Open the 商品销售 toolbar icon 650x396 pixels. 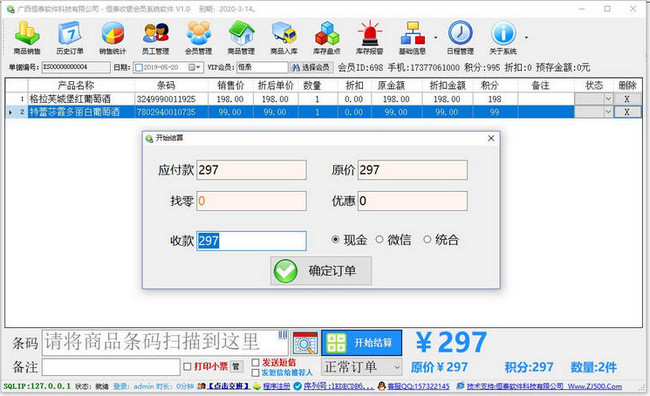click(27, 38)
